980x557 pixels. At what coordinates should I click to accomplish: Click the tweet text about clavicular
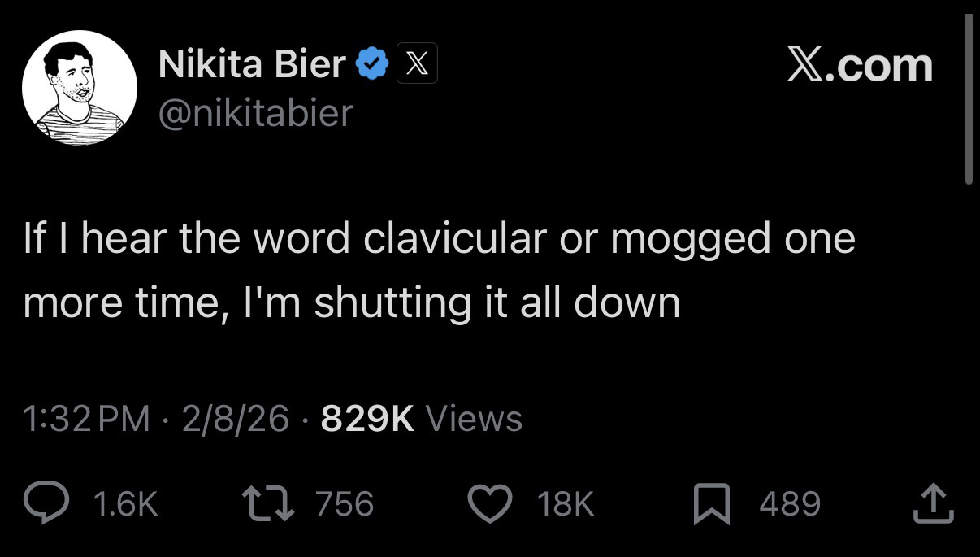pyautogui.click(x=439, y=270)
